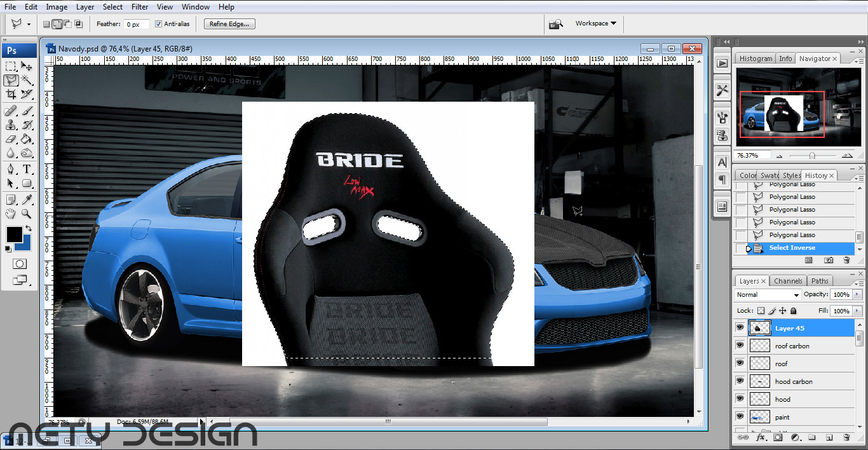
Task: Hide the Layer 45 layer
Action: point(740,328)
